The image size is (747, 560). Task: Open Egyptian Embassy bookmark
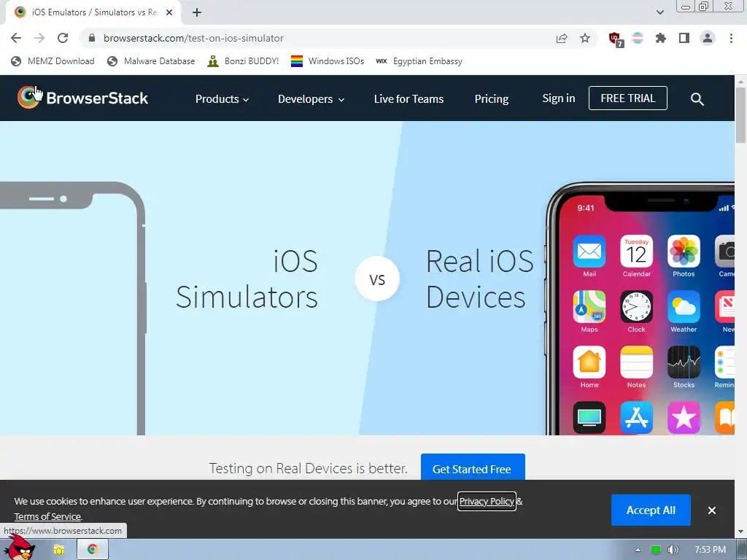click(419, 61)
